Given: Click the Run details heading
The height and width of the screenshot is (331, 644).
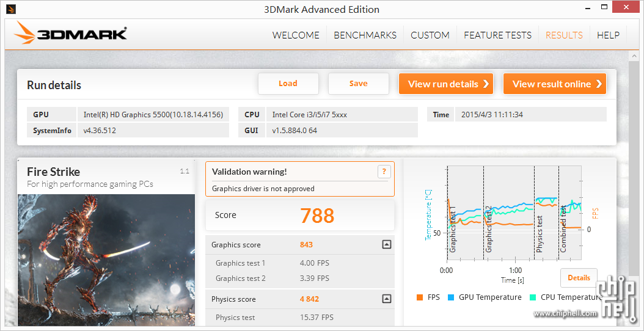Looking at the screenshot, I should (54, 85).
